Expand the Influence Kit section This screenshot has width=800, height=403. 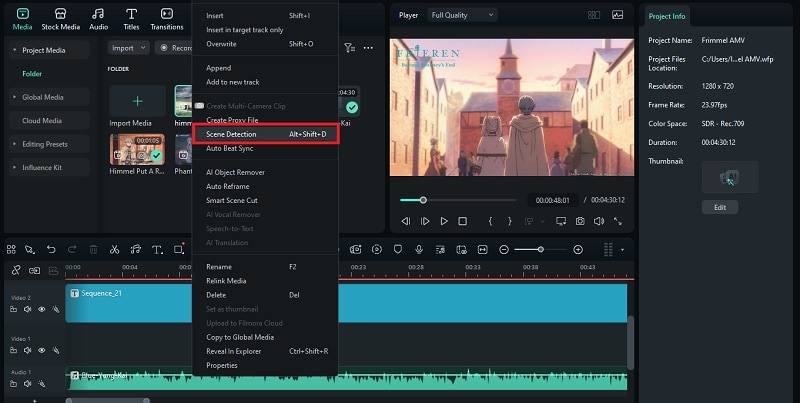click(15, 167)
